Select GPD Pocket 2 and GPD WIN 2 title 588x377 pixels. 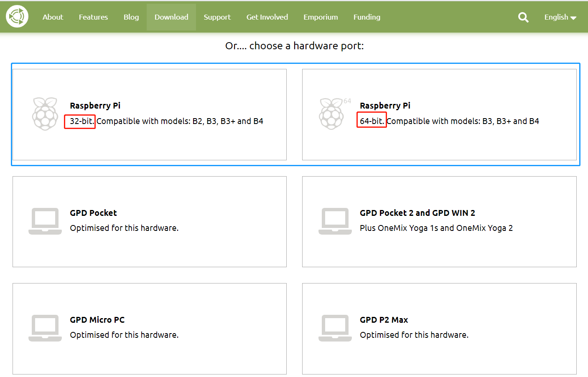point(417,213)
